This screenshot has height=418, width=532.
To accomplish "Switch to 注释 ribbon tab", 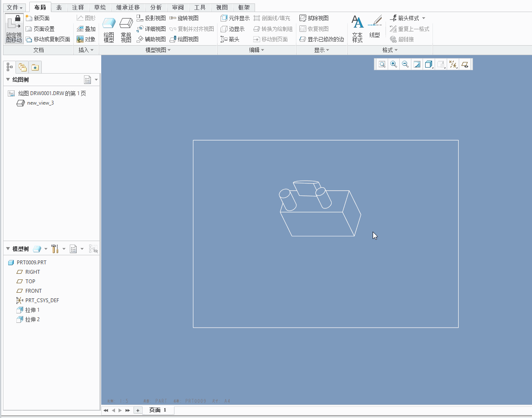I will coord(78,7).
